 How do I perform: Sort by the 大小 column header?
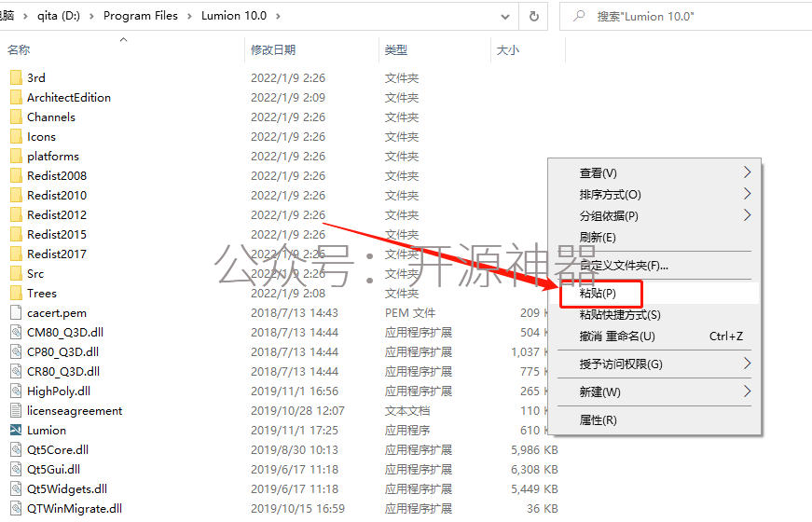point(528,49)
